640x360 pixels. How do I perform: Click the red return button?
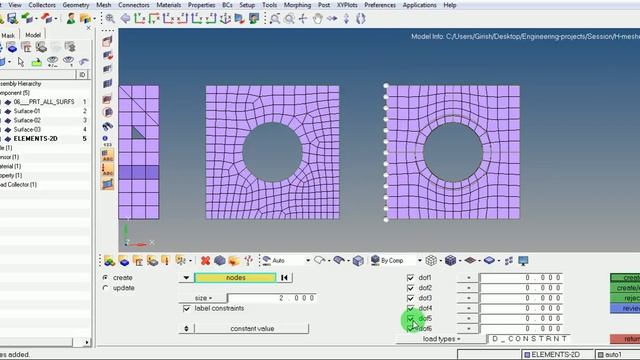pyautogui.click(x=625, y=339)
